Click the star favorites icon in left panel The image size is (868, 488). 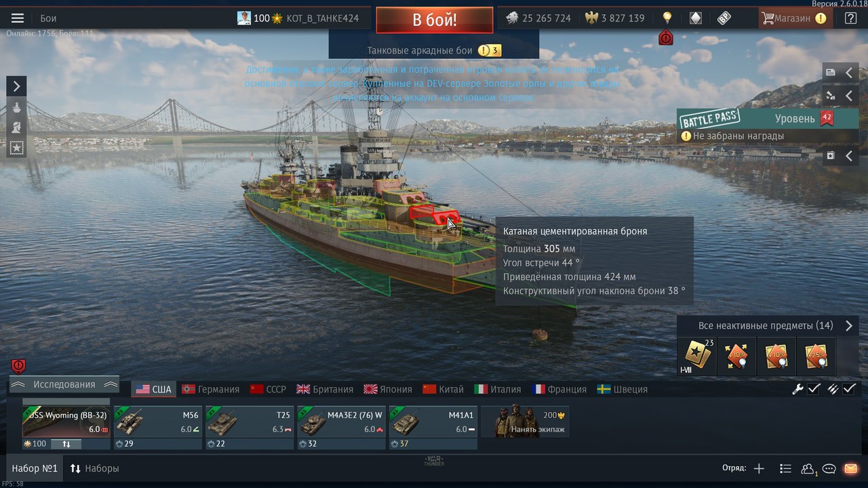point(16,148)
